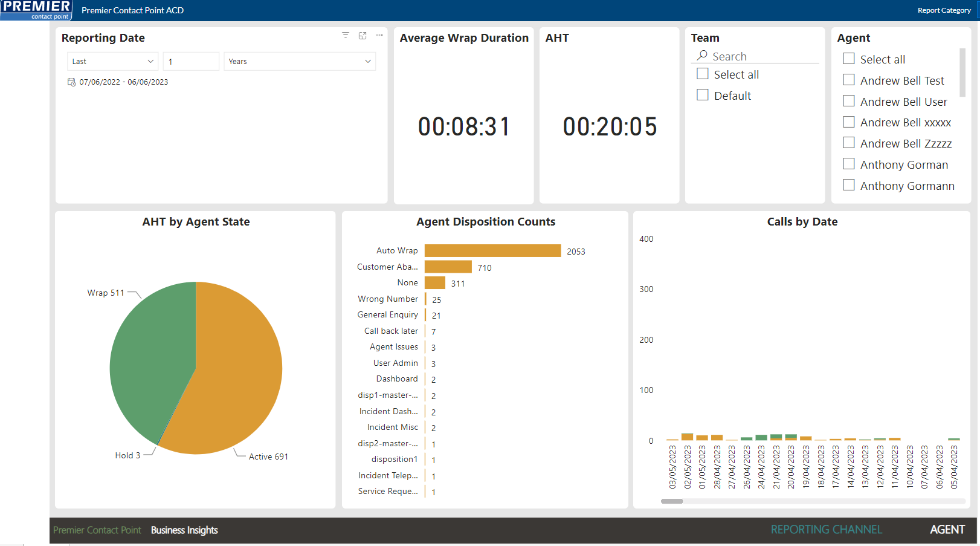This screenshot has height=546, width=980.
Task: Tick Select all in Team slicer
Action: (x=703, y=74)
